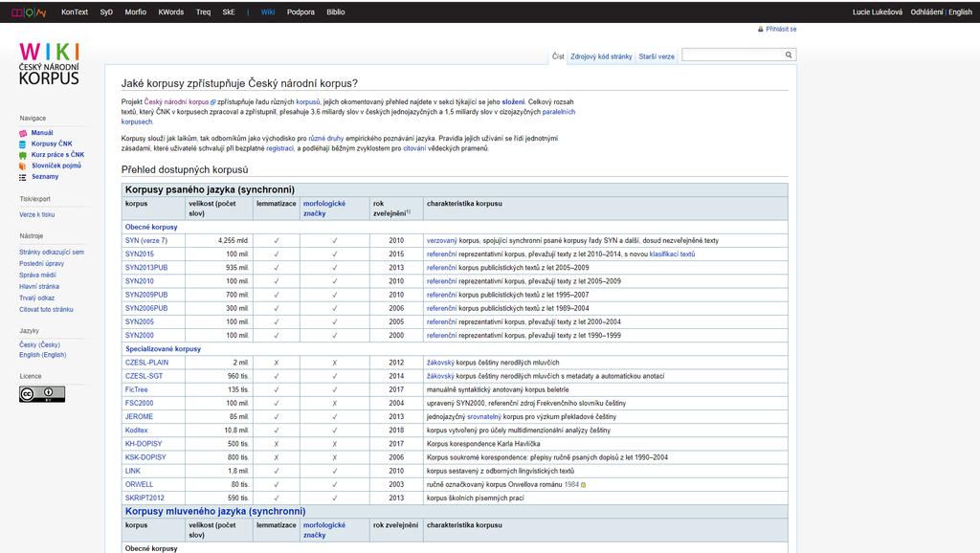This screenshot has width=980, height=553.
Task: Click the Kurz práce s ČNK icon
Action: coord(23,155)
